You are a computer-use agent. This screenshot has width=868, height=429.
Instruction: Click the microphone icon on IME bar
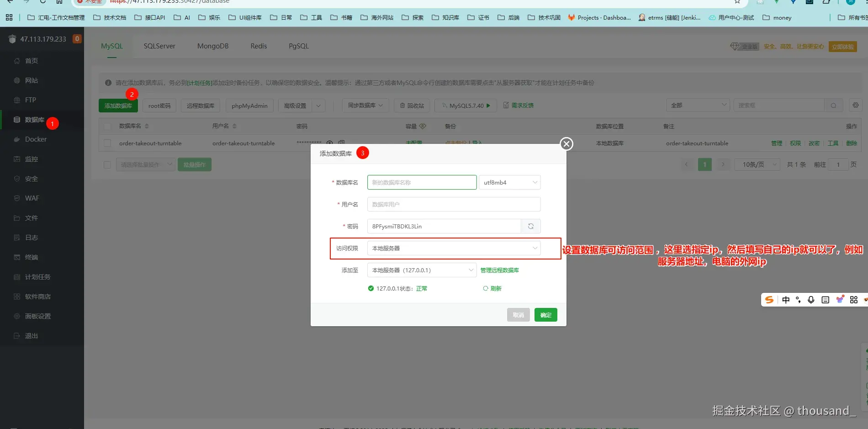click(x=811, y=300)
